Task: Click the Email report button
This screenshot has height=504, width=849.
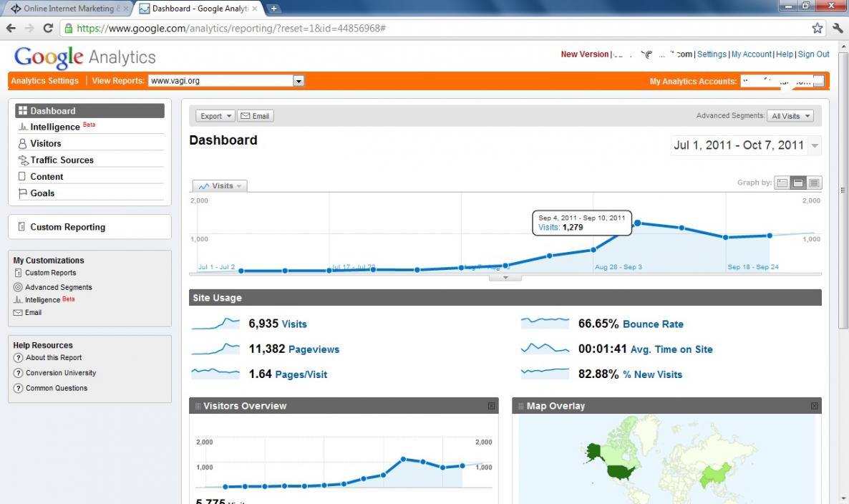Action: 255,116
